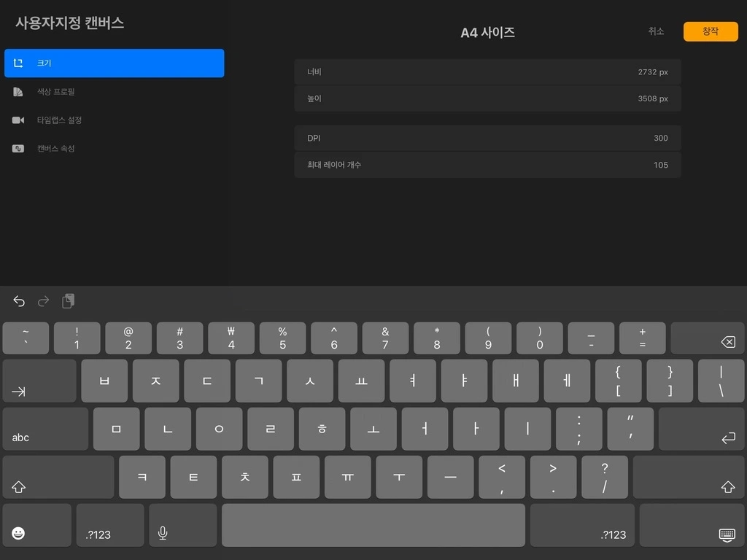747x560 pixels.
Task: Edit the 높이 height value field
Action: (x=487, y=98)
